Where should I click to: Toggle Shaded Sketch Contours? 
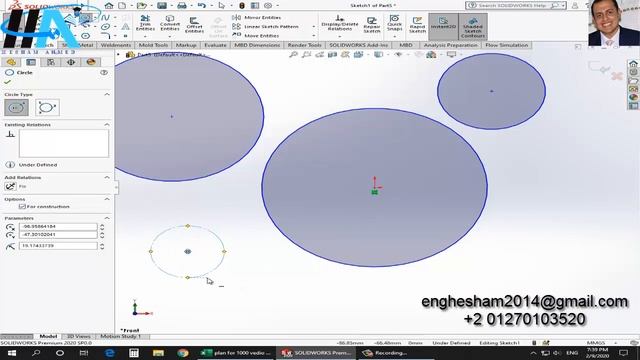tap(473, 27)
